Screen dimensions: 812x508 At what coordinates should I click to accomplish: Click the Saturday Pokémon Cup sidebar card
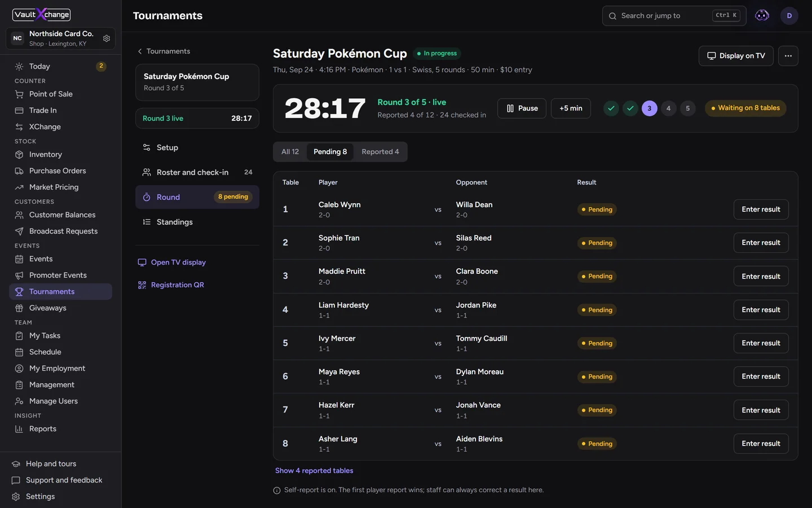click(x=197, y=82)
